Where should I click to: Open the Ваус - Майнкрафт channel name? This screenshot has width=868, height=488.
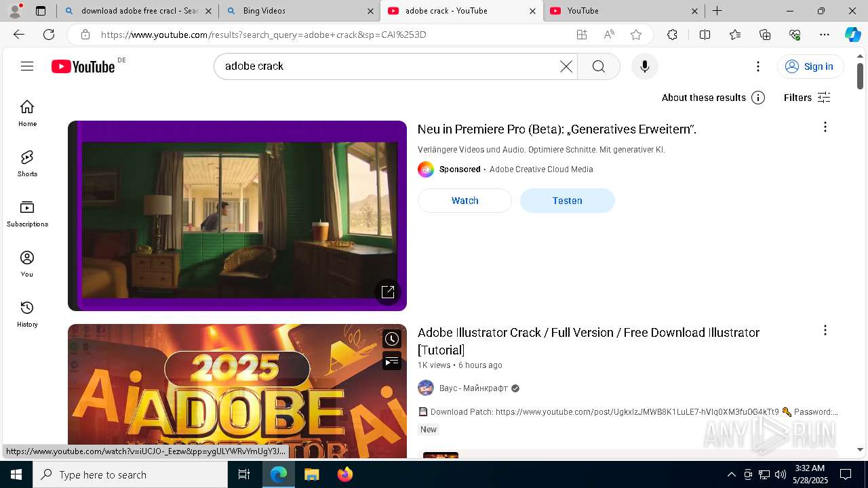tap(472, 388)
